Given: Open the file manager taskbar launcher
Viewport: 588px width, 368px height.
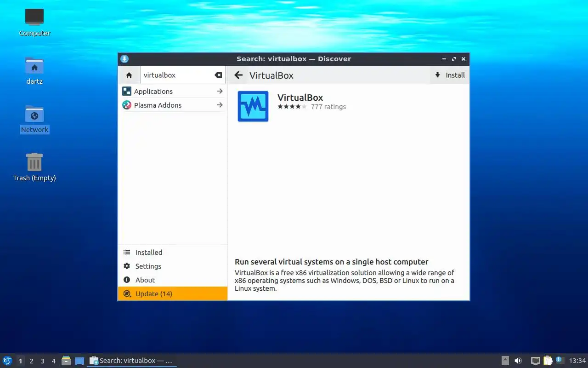Looking at the screenshot, I should [x=66, y=361].
